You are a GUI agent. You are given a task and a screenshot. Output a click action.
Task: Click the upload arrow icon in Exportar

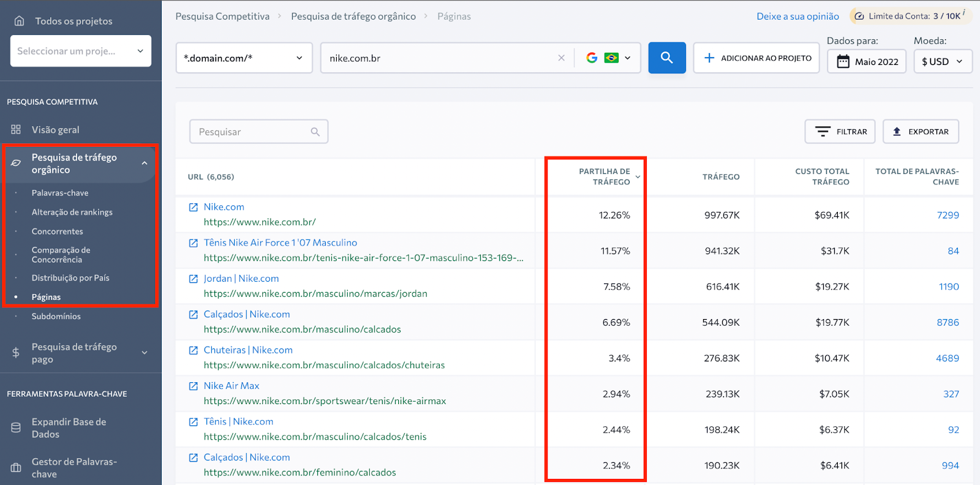(x=897, y=132)
